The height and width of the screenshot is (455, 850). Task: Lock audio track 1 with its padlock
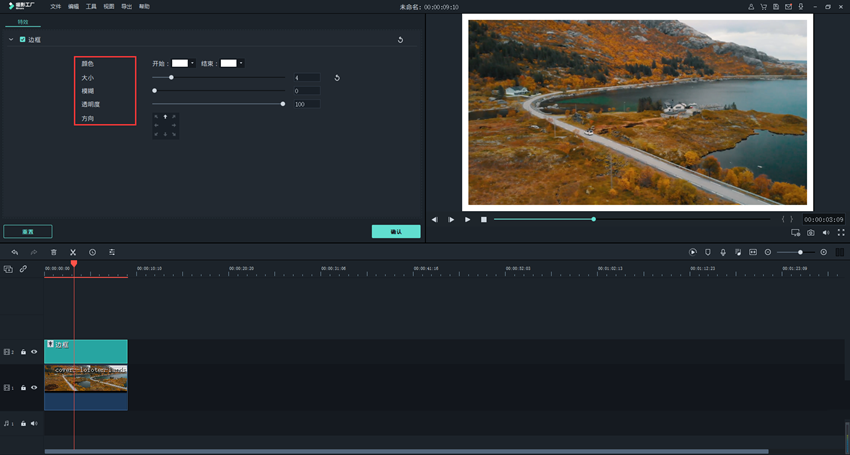[x=23, y=424]
